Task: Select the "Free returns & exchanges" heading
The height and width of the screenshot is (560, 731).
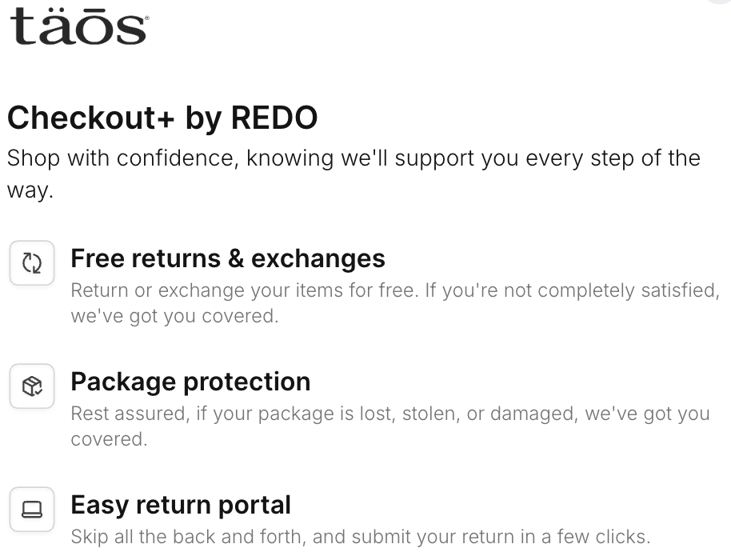Action: [228, 258]
